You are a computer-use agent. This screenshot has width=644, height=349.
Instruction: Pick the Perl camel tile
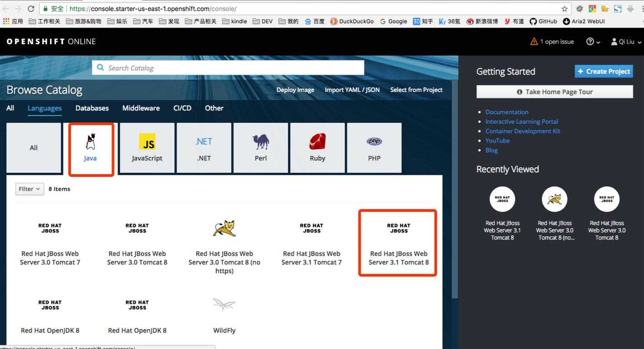[261, 148]
